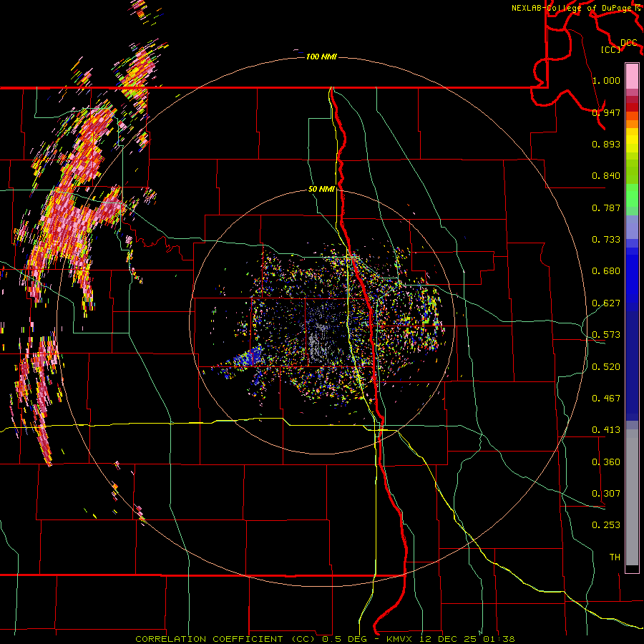Select the 0.947 legend value
The image size is (644, 644).
point(606,112)
